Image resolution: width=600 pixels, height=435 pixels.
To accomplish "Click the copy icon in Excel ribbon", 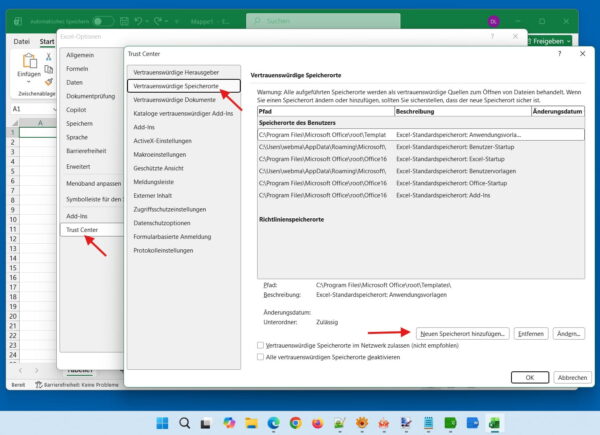I will (49, 69).
